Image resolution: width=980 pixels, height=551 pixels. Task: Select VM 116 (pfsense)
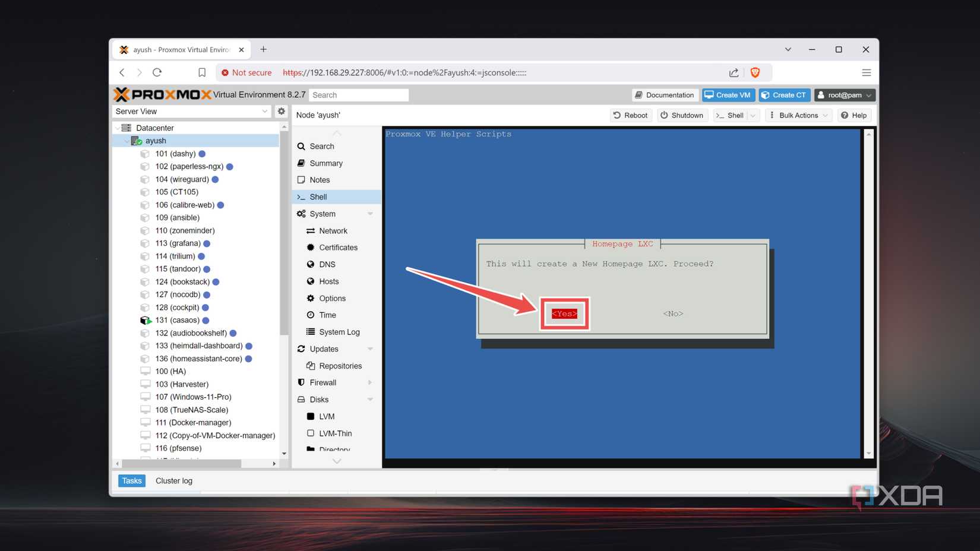pos(178,448)
